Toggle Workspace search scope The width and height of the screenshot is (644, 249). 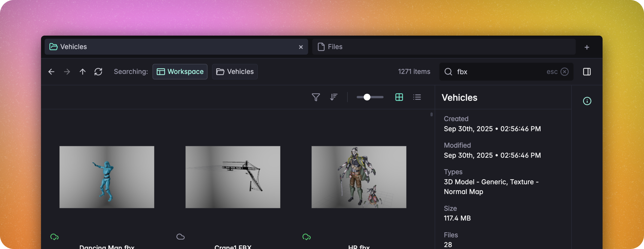pos(180,72)
